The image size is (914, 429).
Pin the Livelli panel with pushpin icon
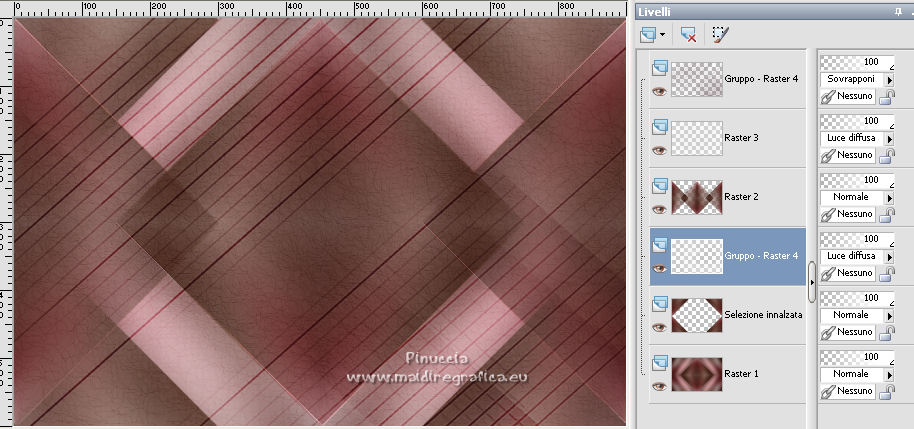tap(897, 12)
